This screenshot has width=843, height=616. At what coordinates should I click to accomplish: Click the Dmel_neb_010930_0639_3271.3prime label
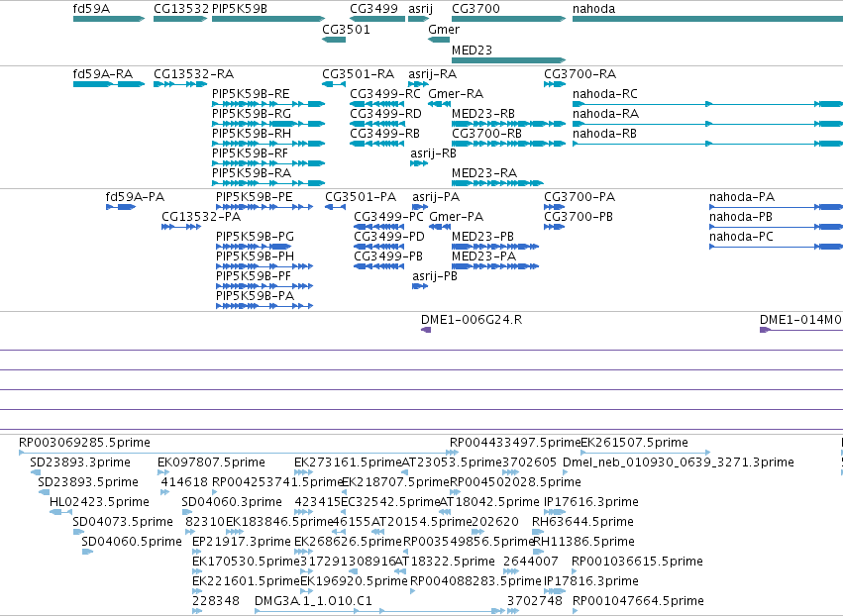click(679, 462)
